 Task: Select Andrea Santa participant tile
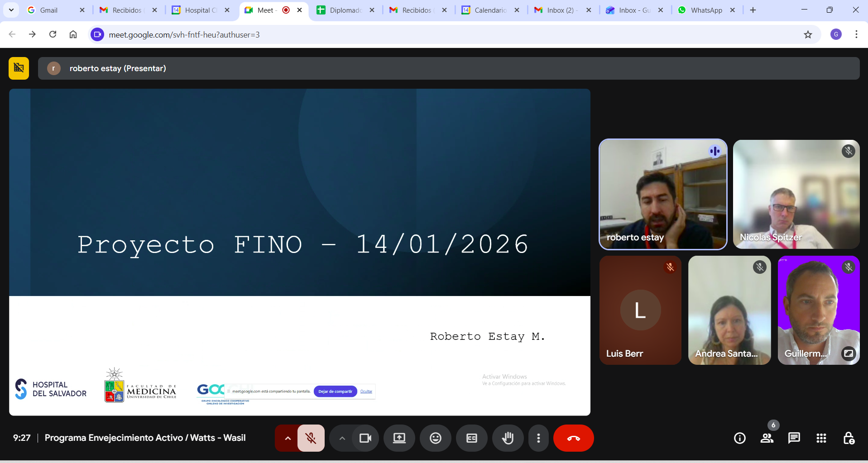729,310
